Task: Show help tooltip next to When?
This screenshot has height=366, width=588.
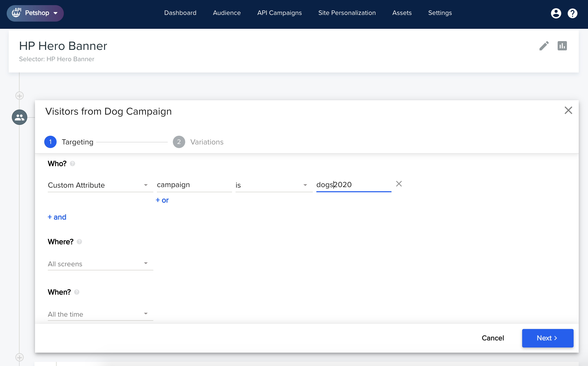Action: pos(77,292)
